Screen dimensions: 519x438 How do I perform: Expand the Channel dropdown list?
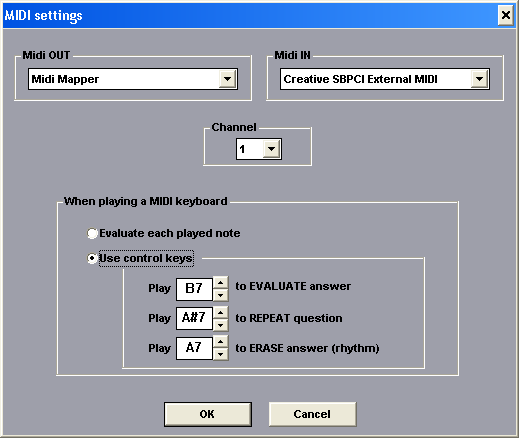(x=272, y=149)
